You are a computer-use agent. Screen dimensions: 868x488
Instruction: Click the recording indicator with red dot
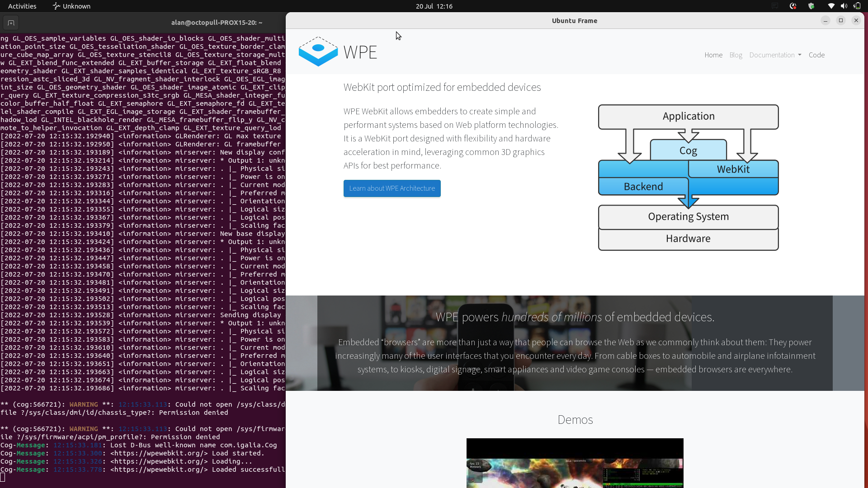point(793,6)
